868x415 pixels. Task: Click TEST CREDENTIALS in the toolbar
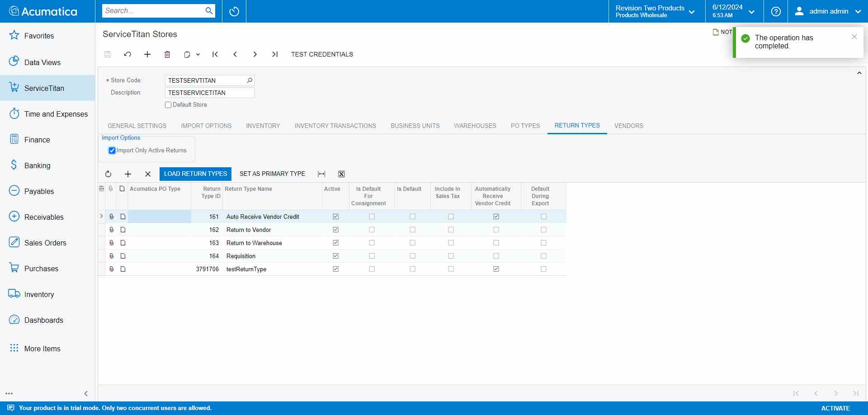[322, 54]
